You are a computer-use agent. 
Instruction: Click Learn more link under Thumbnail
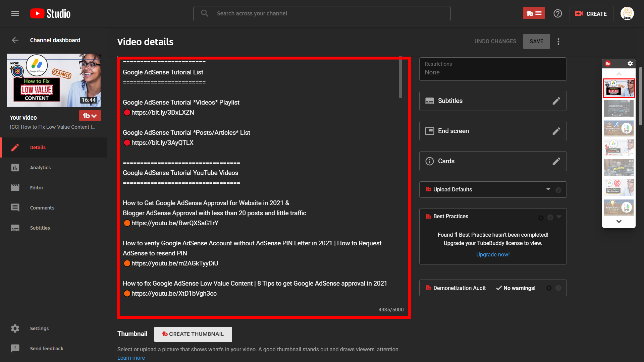[x=131, y=358]
